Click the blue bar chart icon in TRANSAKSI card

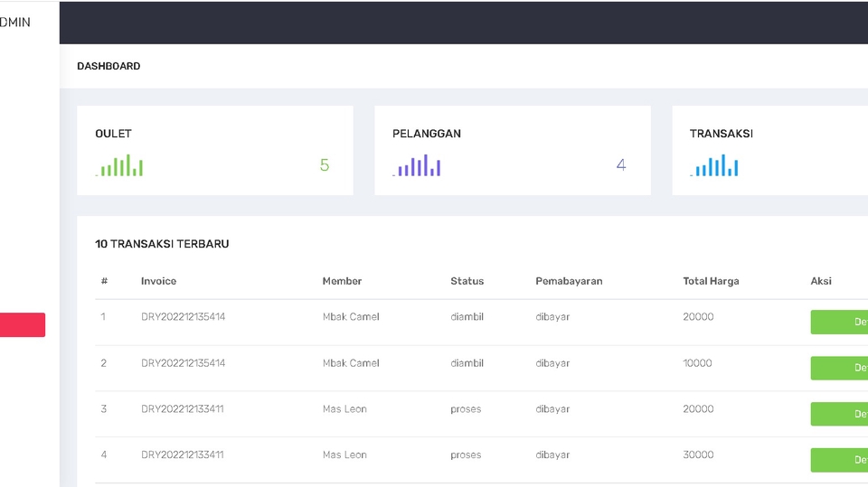[713, 165]
